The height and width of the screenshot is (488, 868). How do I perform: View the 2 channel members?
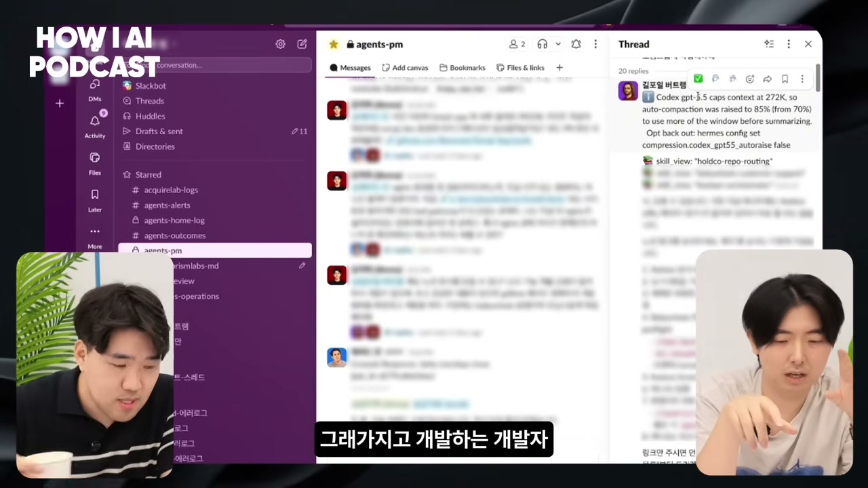point(517,44)
